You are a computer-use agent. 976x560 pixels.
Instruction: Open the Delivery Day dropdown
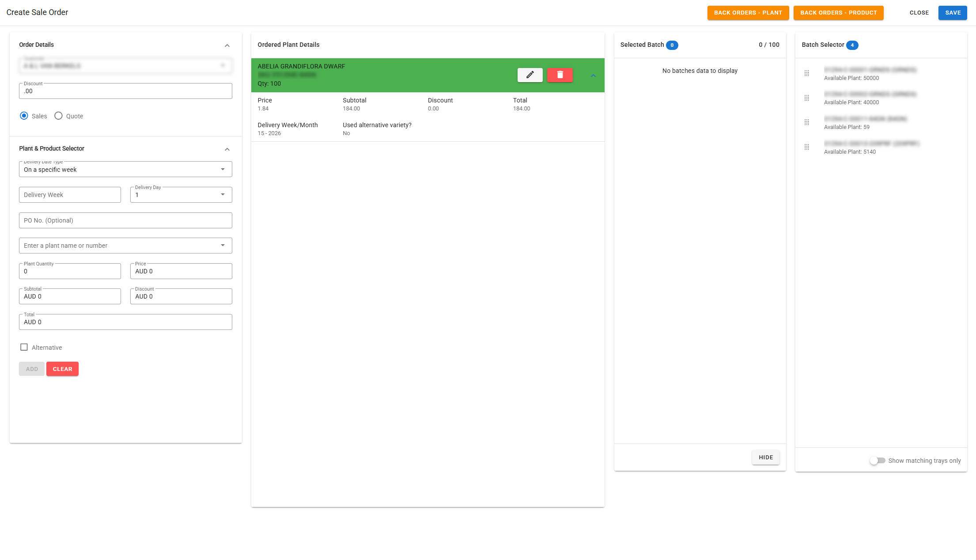click(181, 195)
